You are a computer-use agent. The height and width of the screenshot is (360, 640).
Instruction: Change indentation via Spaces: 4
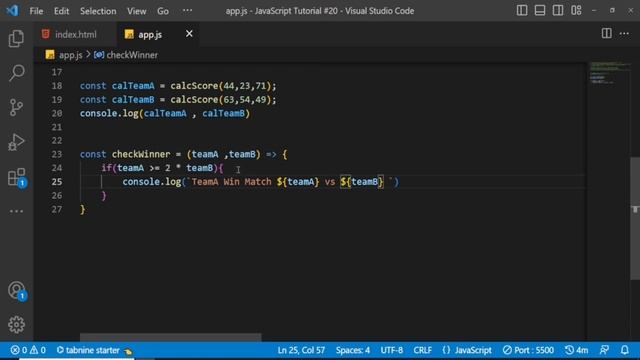coord(353,350)
